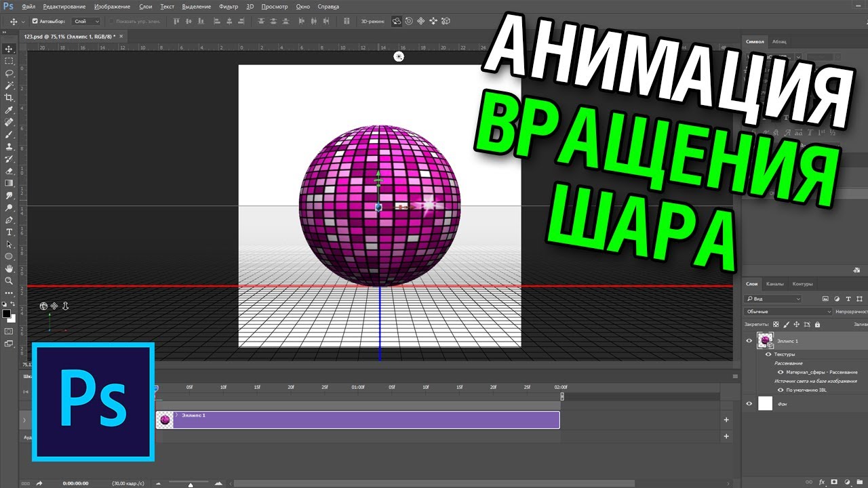Open the Обычные blend mode dropdown
868x488 pixels.
[x=788, y=311]
